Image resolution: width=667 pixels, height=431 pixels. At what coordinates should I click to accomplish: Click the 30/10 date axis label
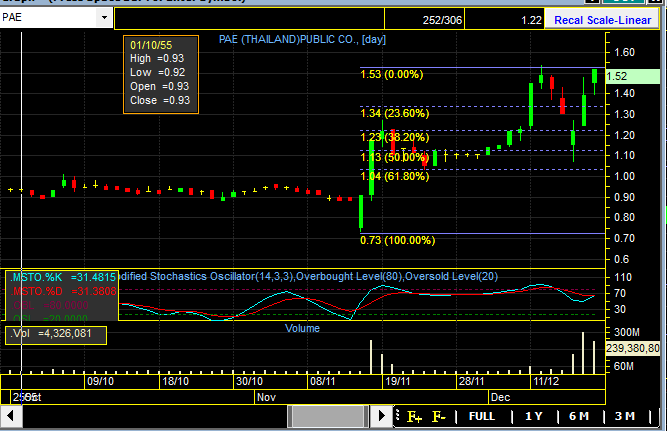249,381
